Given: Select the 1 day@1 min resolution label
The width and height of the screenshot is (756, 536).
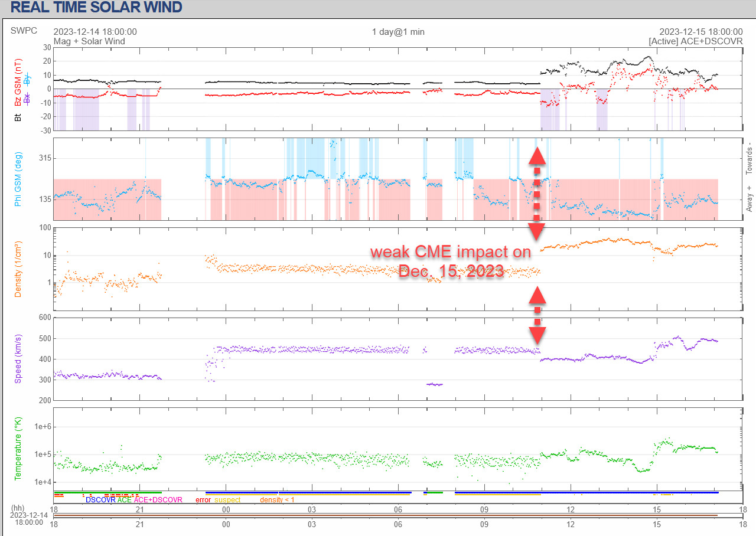Looking at the screenshot, I should (x=398, y=32).
